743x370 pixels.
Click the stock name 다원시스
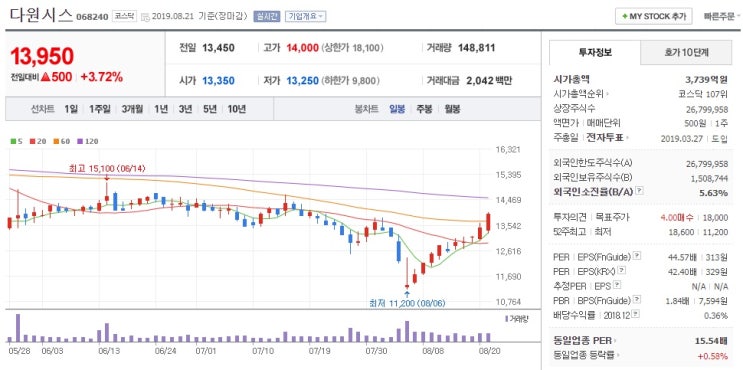point(41,16)
